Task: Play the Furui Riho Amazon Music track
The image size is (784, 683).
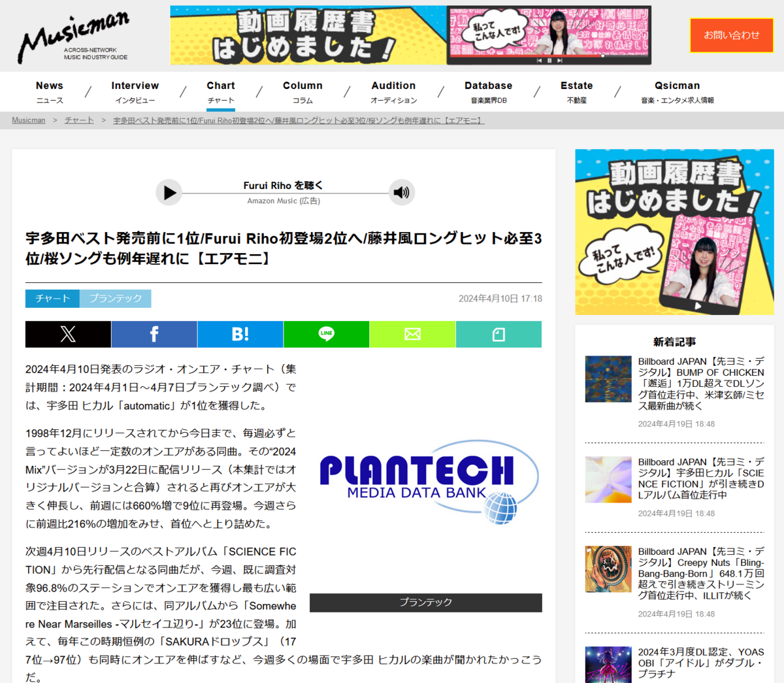Action: [x=169, y=193]
